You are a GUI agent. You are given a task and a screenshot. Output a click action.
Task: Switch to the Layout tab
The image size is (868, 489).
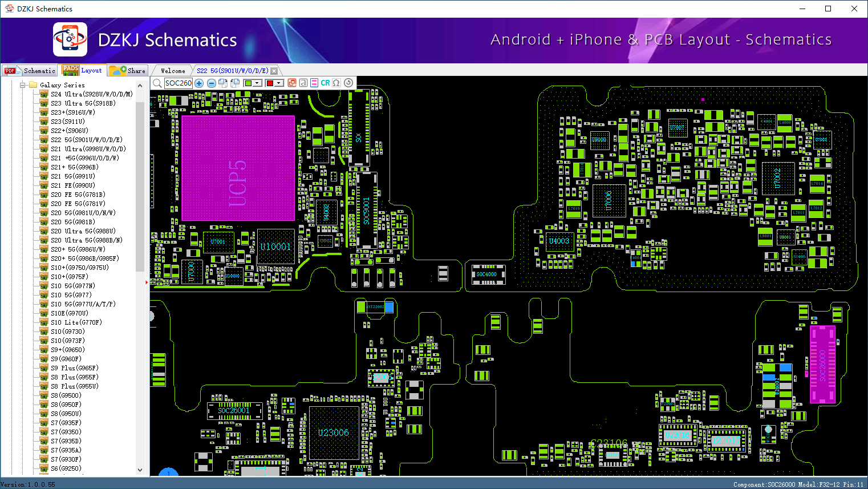[83, 71]
